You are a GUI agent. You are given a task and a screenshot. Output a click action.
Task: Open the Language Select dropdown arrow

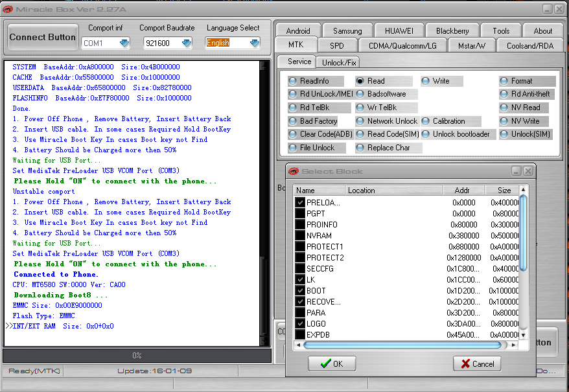point(255,43)
